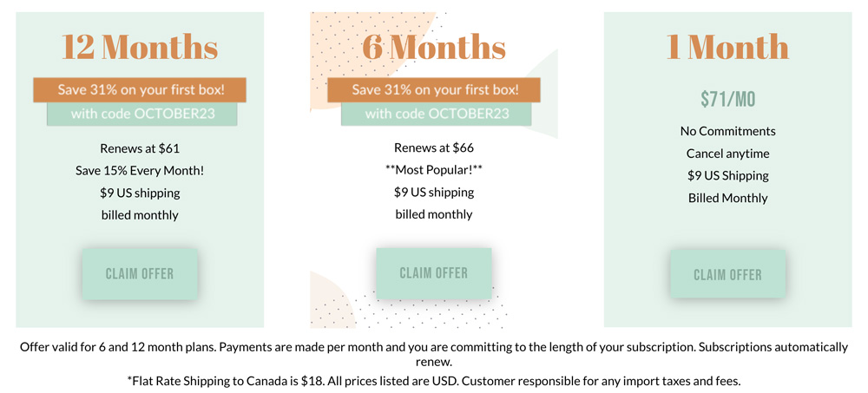Click the Cancel anytime text

point(728,154)
